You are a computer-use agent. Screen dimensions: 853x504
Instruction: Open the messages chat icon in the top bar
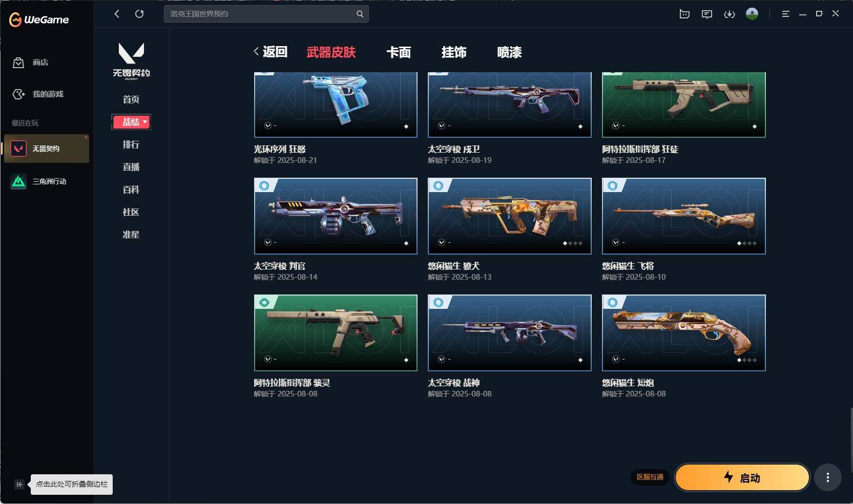tap(707, 14)
